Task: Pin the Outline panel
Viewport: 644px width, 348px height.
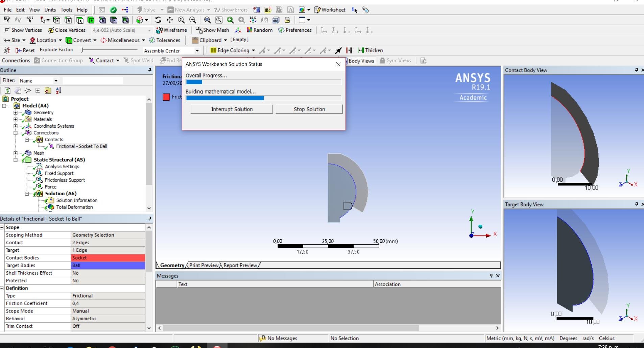Action: pyautogui.click(x=150, y=70)
